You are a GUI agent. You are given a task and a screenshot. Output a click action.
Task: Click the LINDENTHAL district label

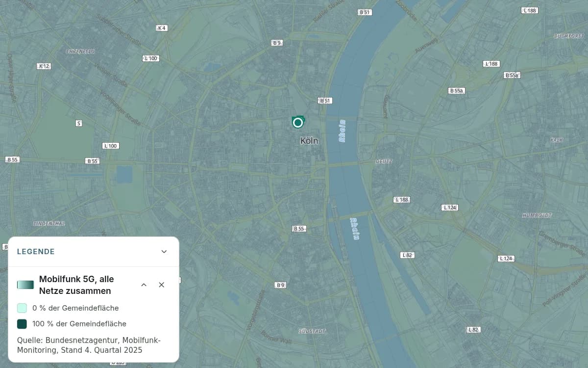(x=49, y=223)
